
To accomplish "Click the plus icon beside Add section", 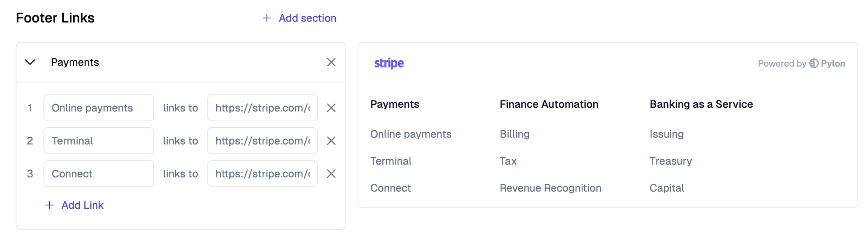I will 267,18.
